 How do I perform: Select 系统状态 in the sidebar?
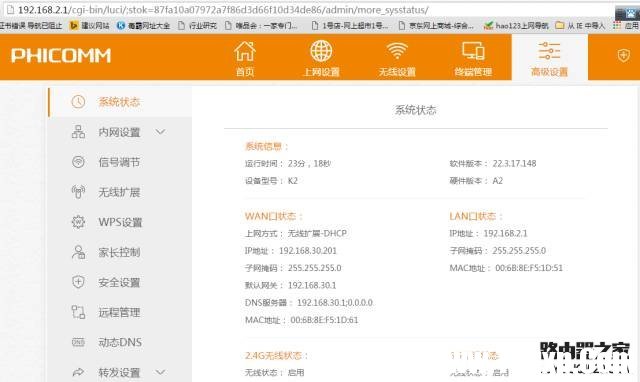coord(120,102)
